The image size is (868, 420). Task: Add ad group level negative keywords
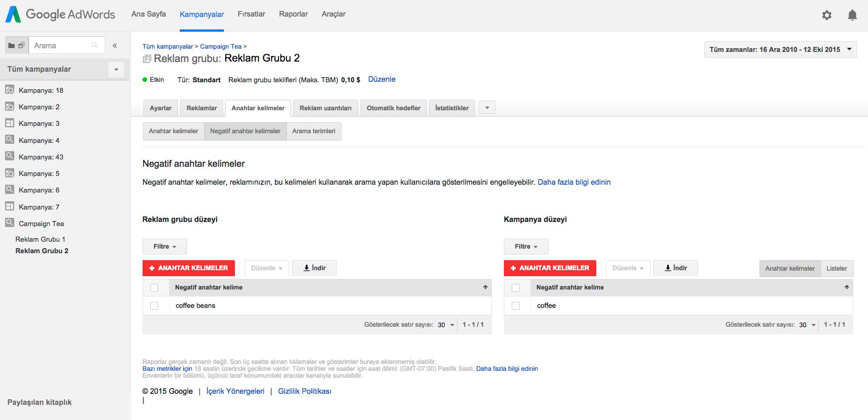tap(188, 268)
